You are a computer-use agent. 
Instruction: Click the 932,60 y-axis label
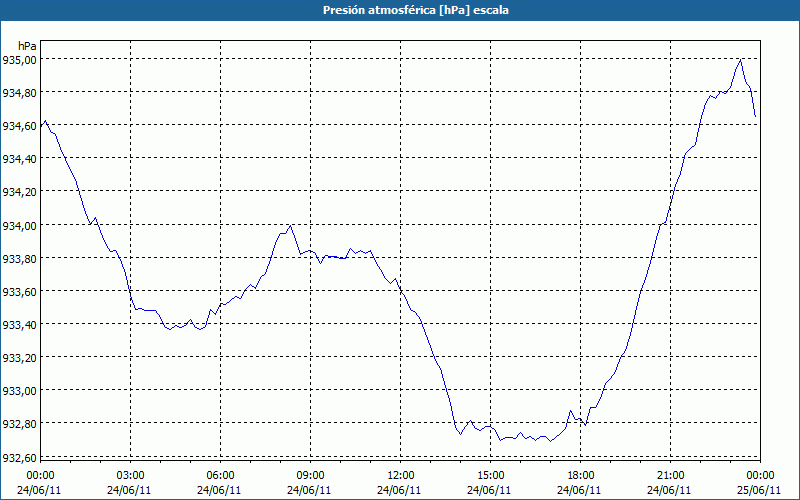coord(19,457)
